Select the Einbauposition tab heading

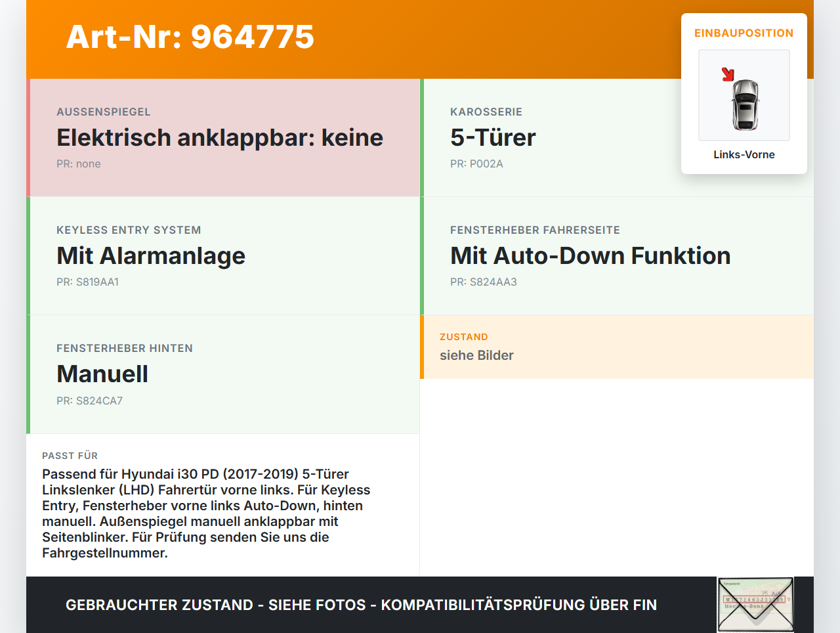pyautogui.click(x=744, y=33)
